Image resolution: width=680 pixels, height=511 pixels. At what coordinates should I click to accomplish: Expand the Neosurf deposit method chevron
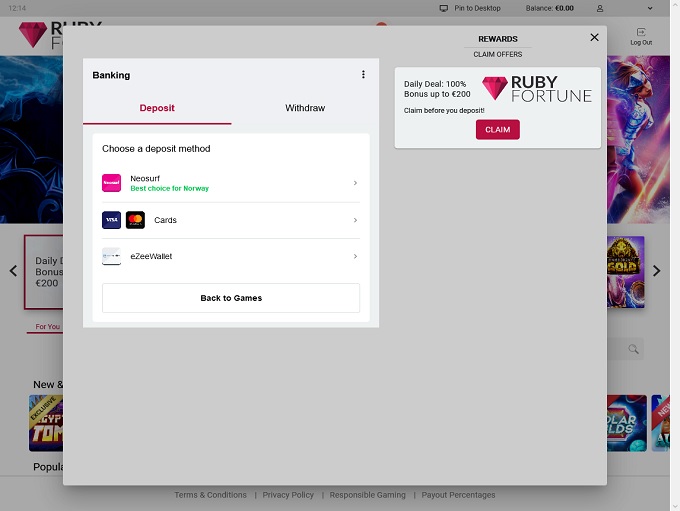(x=355, y=183)
